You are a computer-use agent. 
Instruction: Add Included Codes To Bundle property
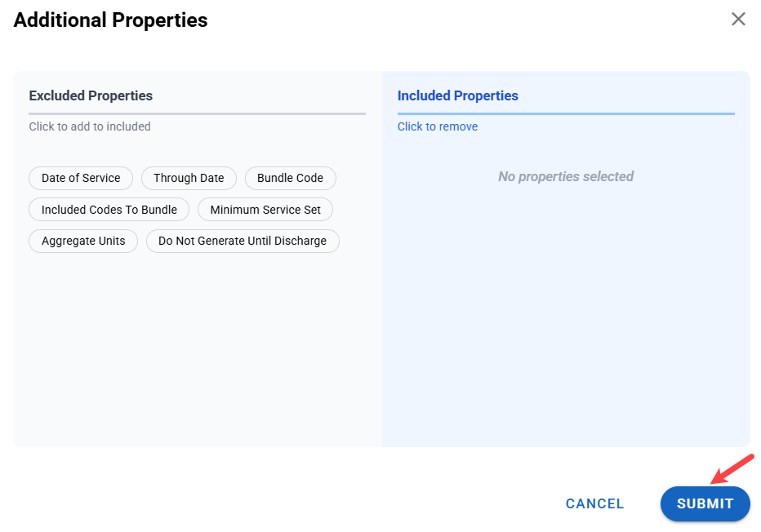(x=109, y=210)
